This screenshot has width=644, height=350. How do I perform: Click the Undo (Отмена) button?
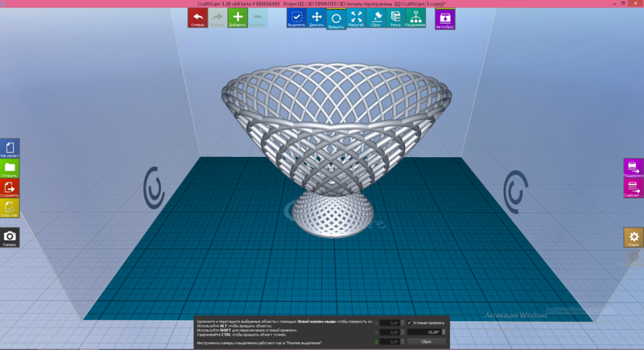197,18
